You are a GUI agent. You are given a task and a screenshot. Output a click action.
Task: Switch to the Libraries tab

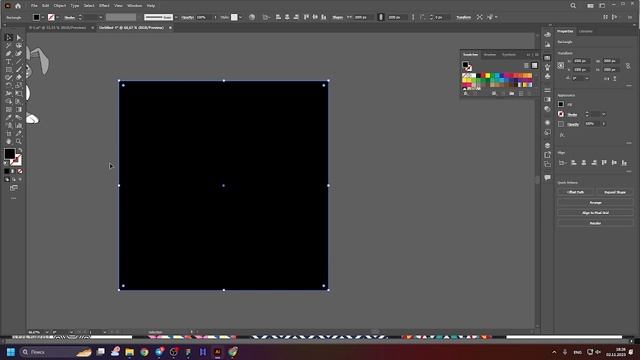tap(586, 31)
